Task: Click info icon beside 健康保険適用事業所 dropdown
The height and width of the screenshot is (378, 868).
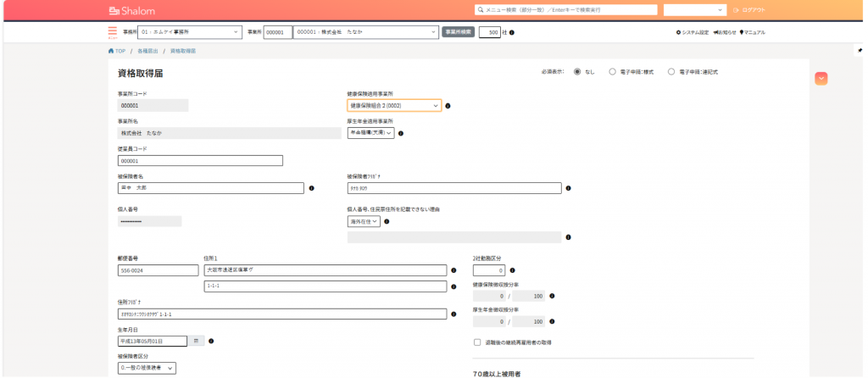Action: pyautogui.click(x=448, y=106)
